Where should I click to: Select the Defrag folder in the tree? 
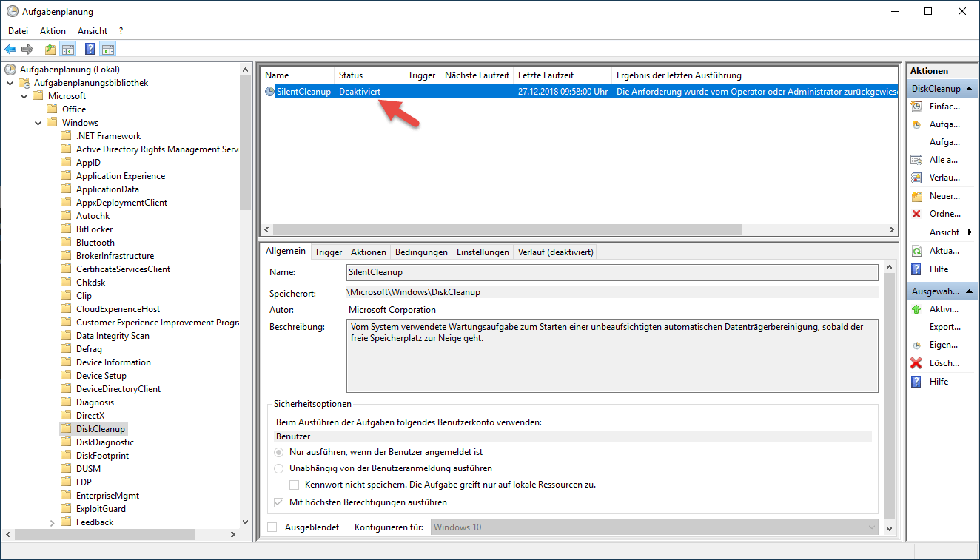(x=89, y=349)
